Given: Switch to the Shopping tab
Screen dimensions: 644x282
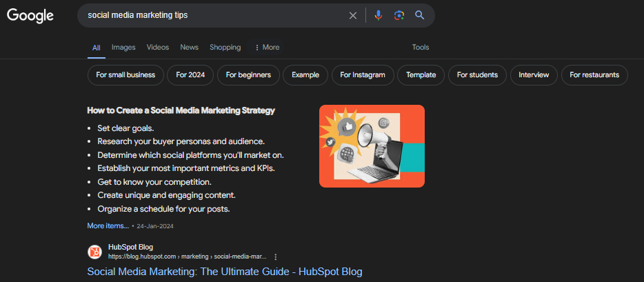Looking at the screenshot, I should [x=225, y=47].
